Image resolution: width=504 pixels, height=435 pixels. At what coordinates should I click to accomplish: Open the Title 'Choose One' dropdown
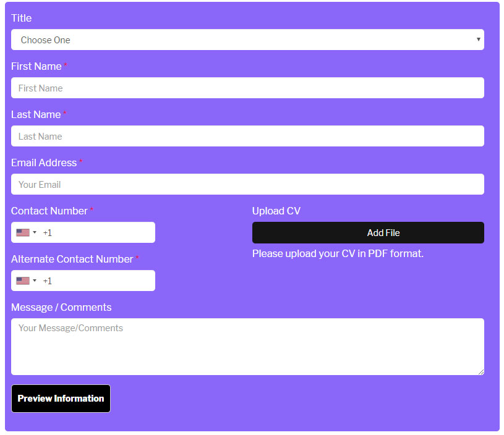pyautogui.click(x=247, y=40)
